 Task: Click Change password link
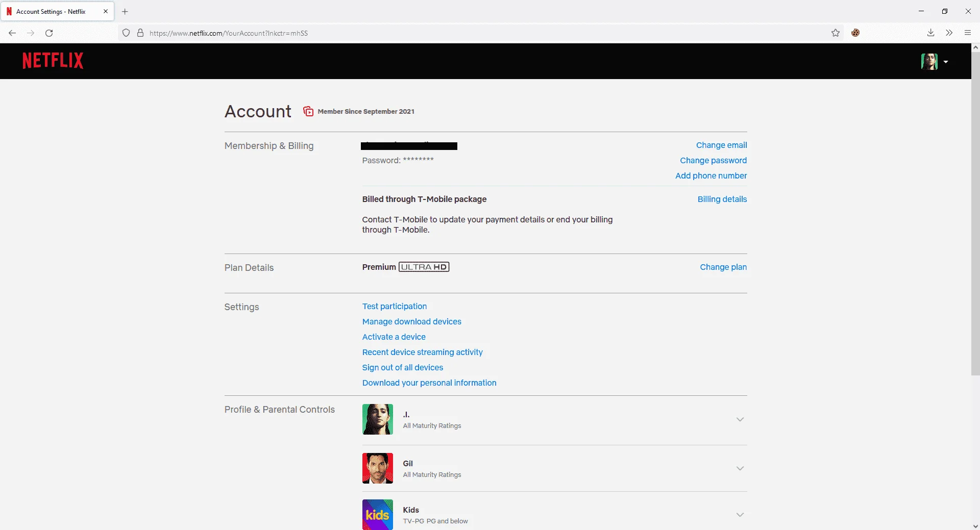point(713,160)
